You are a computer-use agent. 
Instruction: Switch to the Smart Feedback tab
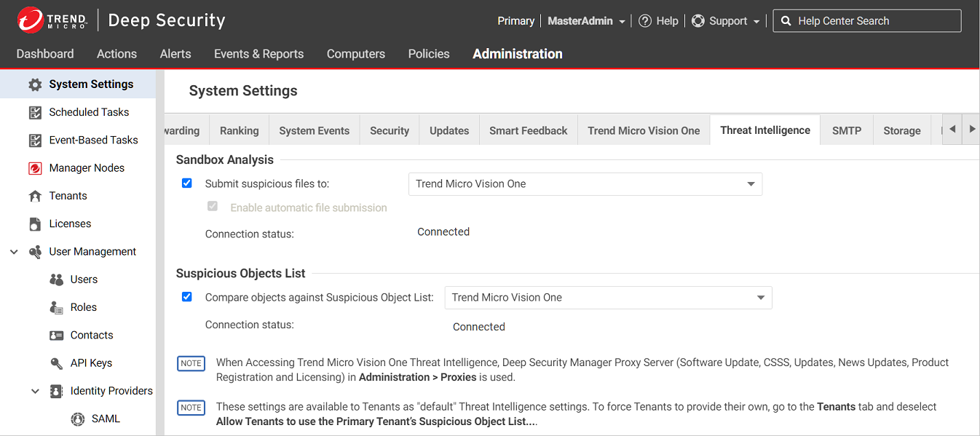click(x=528, y=130)
